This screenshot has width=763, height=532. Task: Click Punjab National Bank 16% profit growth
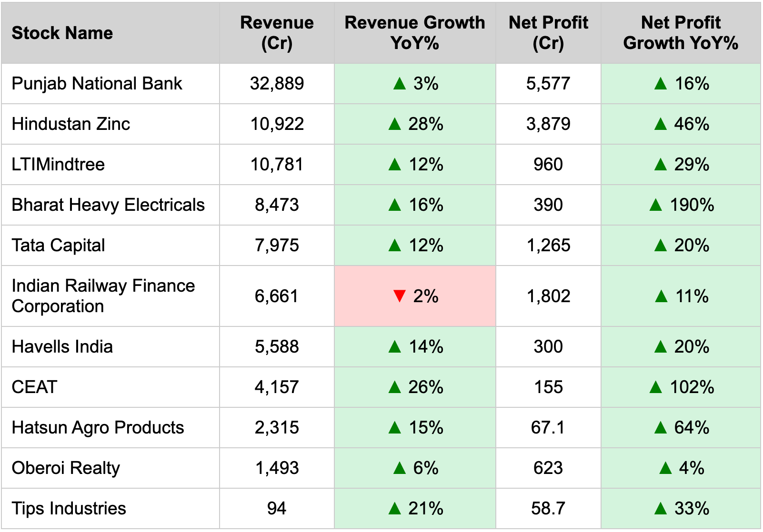coord(681,84)
